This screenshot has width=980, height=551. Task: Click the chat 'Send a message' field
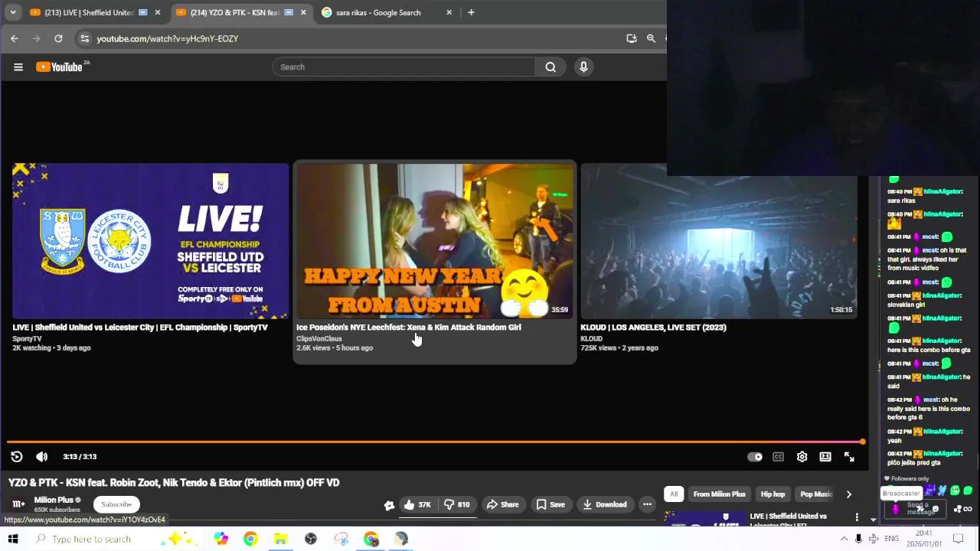click(x=917, y=508)
